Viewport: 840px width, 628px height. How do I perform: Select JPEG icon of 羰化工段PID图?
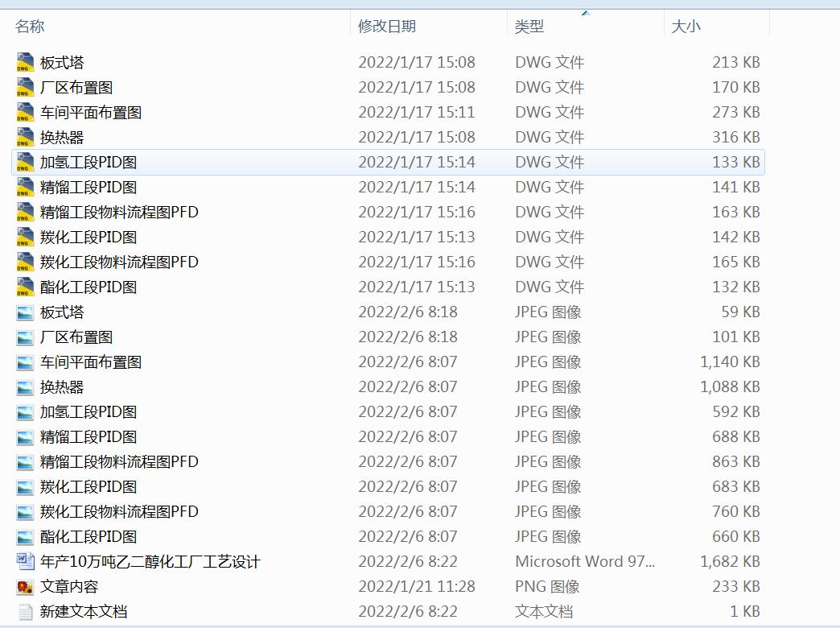coord(25,487)
